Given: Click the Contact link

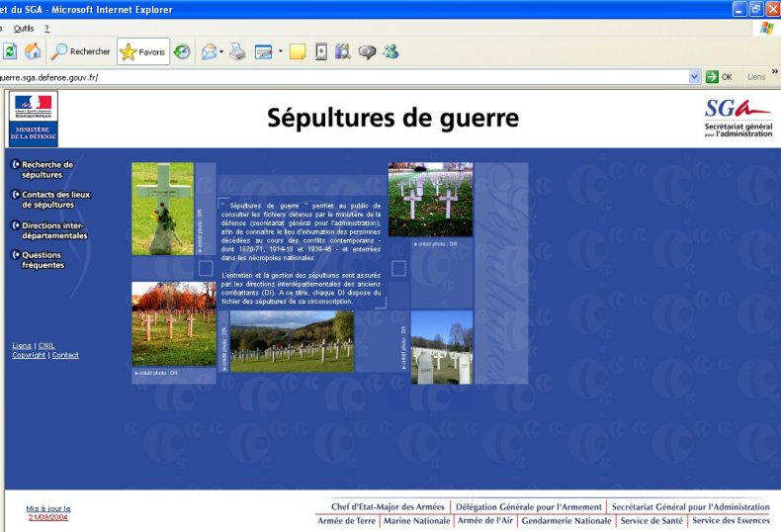Looking at the screenshot, I should [x=65, y=355].
